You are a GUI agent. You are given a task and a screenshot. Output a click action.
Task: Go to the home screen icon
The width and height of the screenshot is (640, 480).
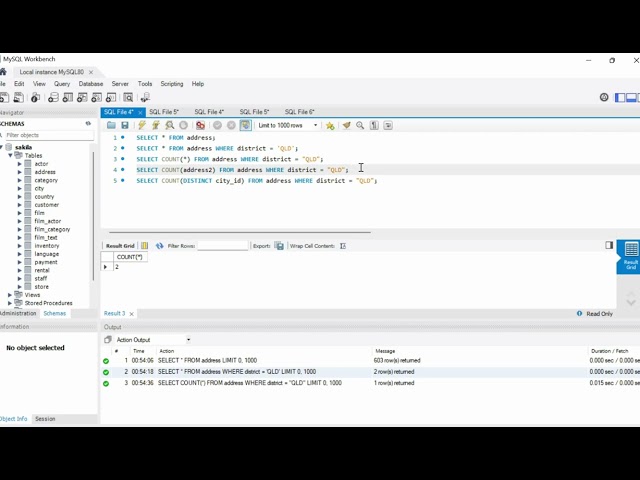point(3,72)
